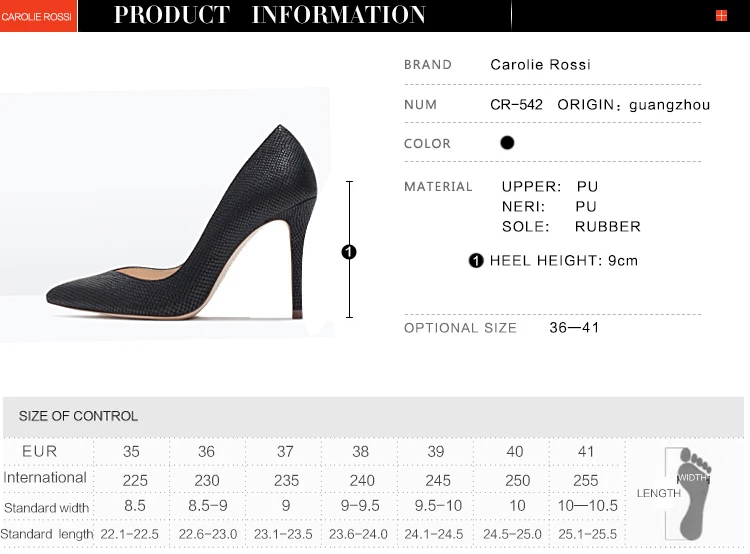Click the WIDTH label on foot diagram

pos(694,478)
